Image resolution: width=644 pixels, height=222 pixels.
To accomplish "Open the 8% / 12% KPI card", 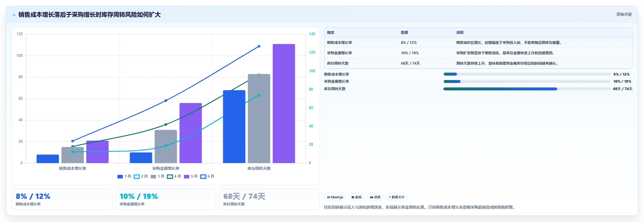I will 62,199.
